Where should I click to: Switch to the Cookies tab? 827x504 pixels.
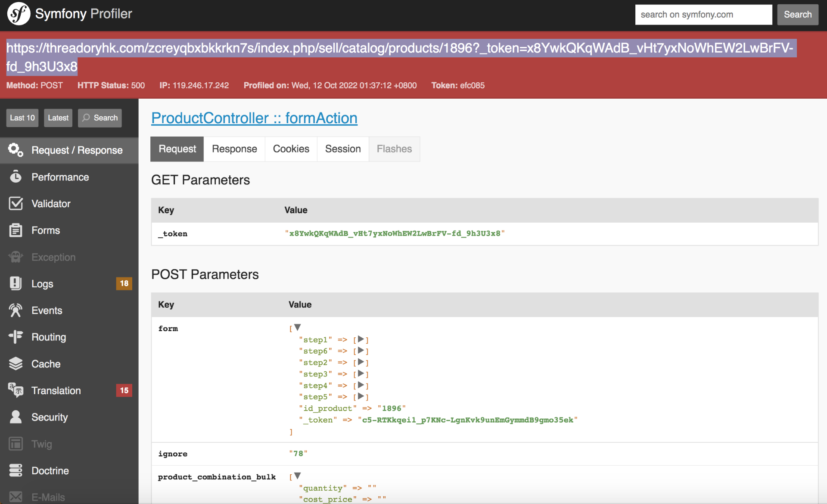(x=291, y=149)
